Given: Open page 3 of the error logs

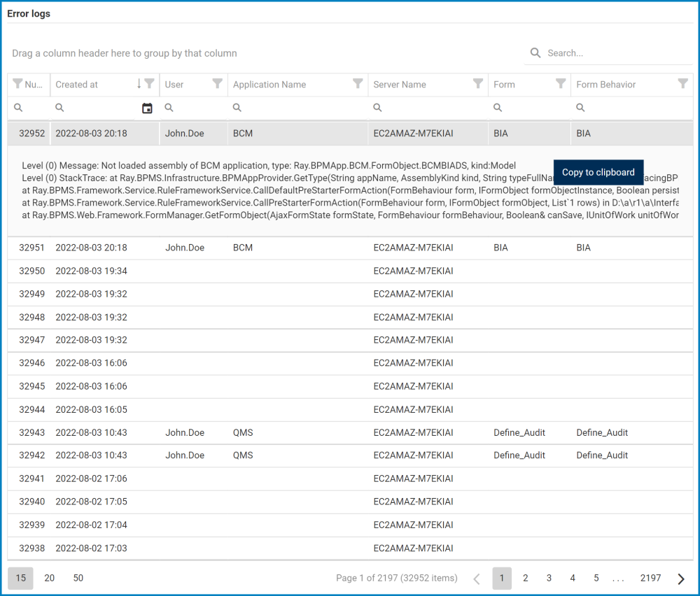Looking at the screenshot, I should tap(549, 579).
